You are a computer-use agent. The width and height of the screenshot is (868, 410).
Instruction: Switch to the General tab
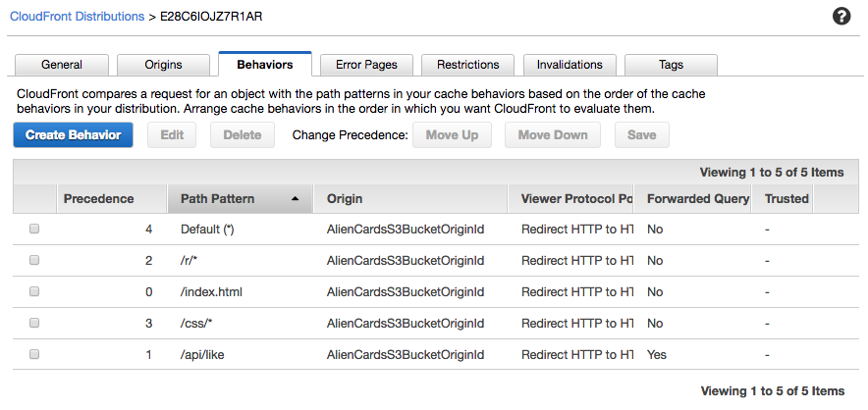coord(62,65)
